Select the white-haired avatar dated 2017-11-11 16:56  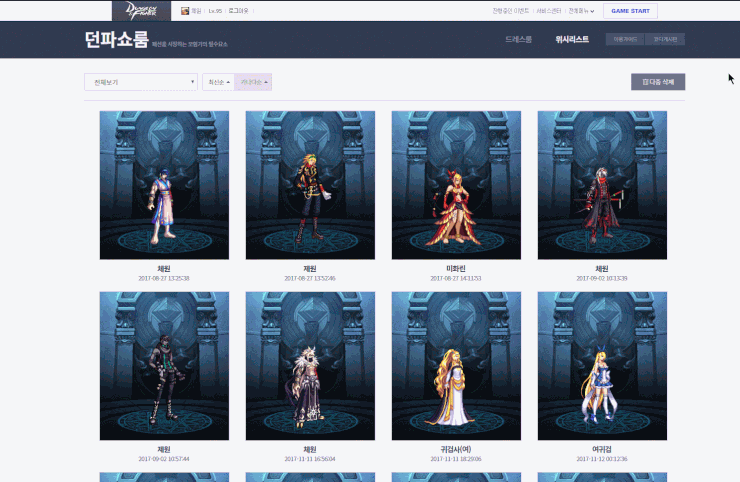coord(310,366)
